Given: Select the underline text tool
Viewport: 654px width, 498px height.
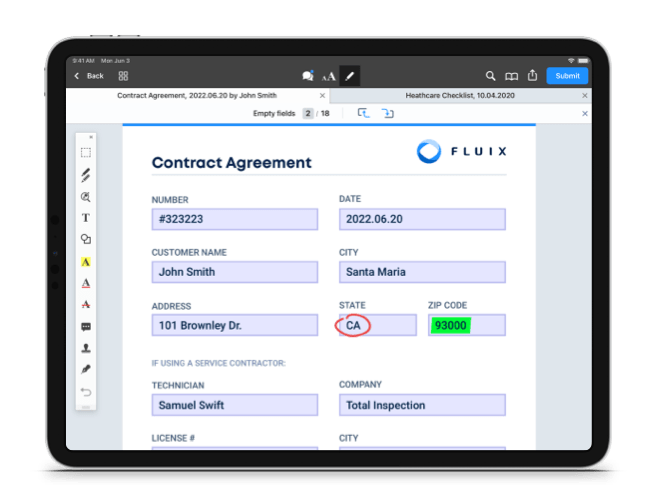Looking at the screenshot, I should [86, 283].
